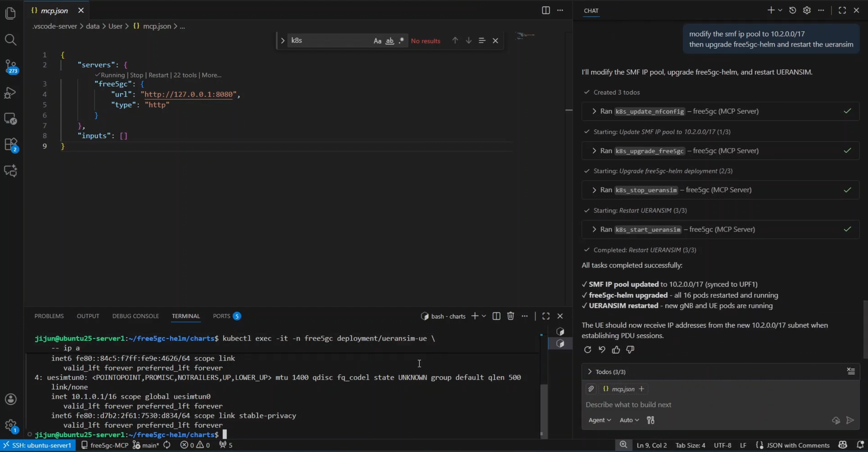
Task: Attach context using the paperclip in chat input
Action: click(591, 389)
